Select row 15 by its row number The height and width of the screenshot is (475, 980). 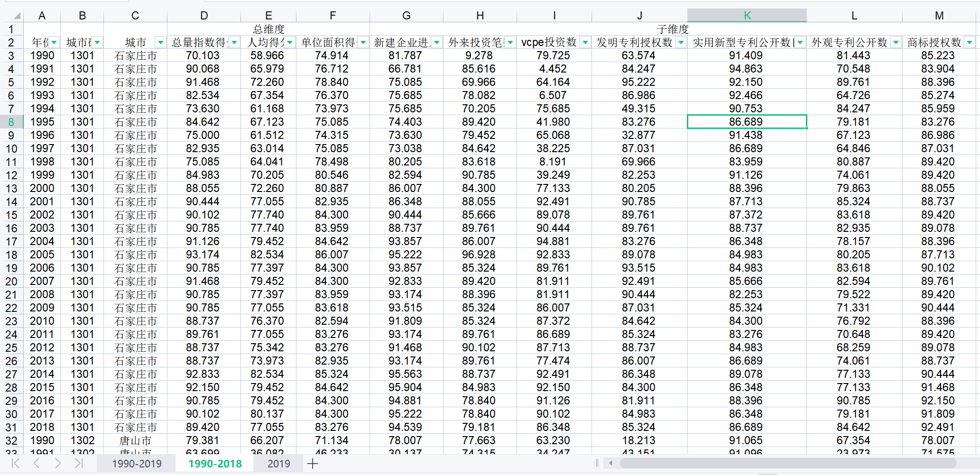pyautogui.click(x=11, y=215)
